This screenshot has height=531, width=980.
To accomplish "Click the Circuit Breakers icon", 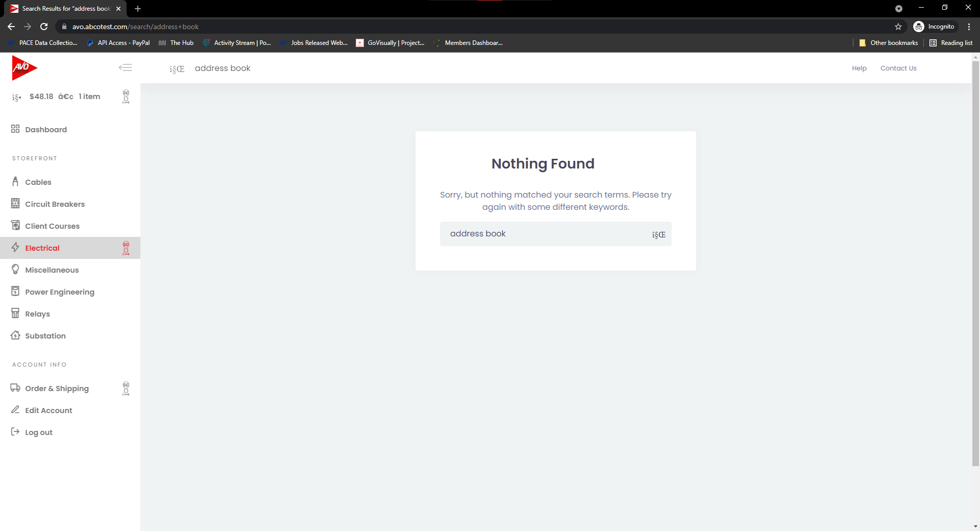I will [15, 204].
